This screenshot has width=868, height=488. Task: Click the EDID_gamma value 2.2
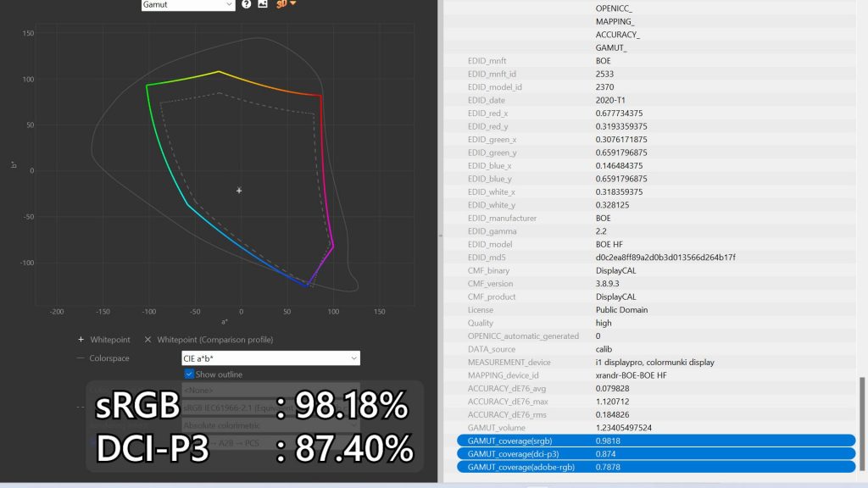[601, 231]
